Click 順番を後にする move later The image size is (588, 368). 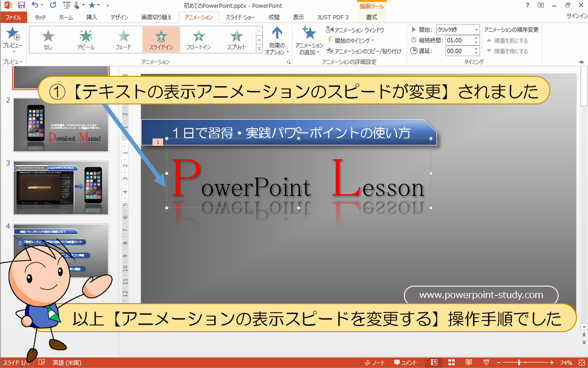[x=507, y=51]
